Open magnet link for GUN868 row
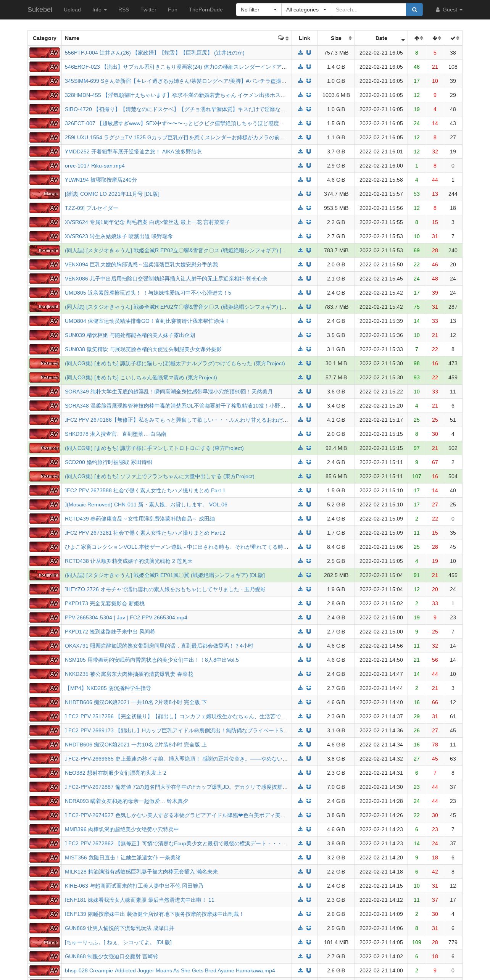Screen dimensions: 490x980 coord(309,956)
